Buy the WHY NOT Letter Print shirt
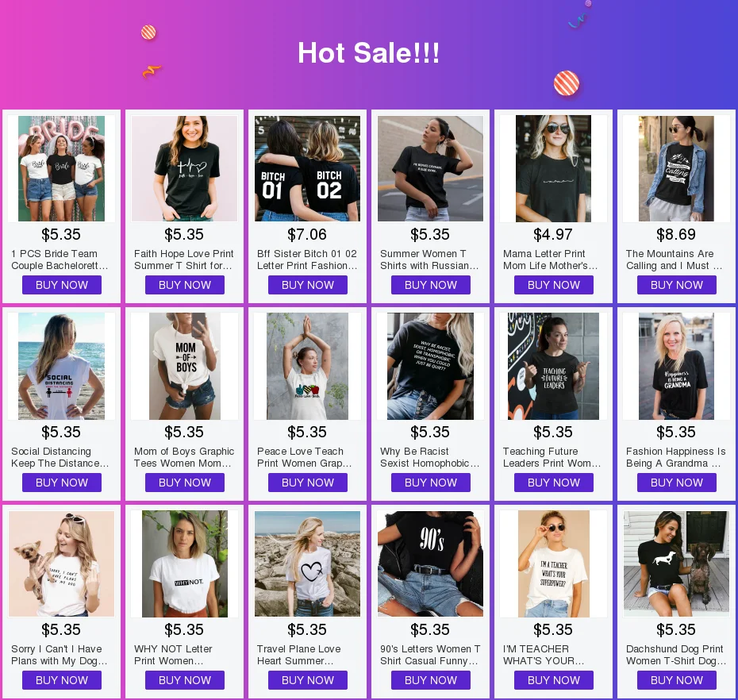The height and width of the screenshot is (700, 738). (184, 680)
